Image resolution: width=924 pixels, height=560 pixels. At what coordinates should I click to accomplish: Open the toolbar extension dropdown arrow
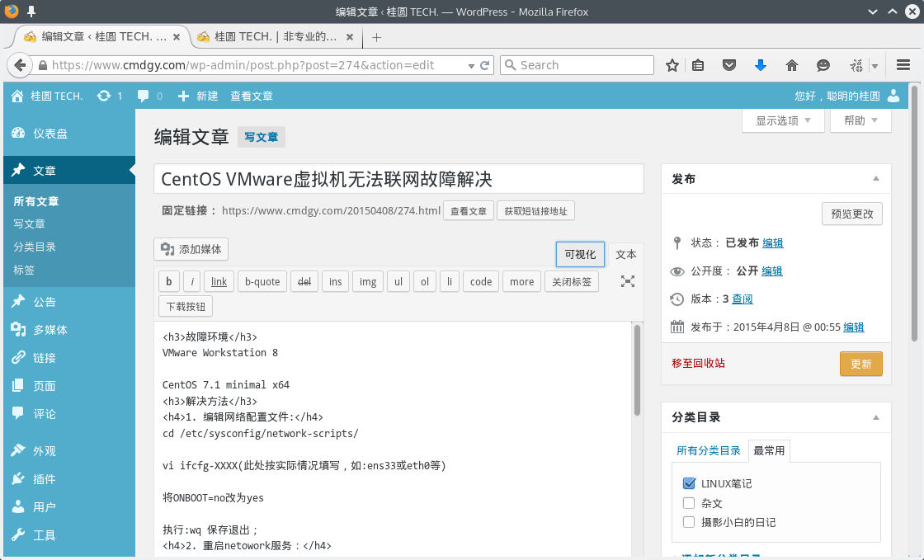(x=875, y=66)
